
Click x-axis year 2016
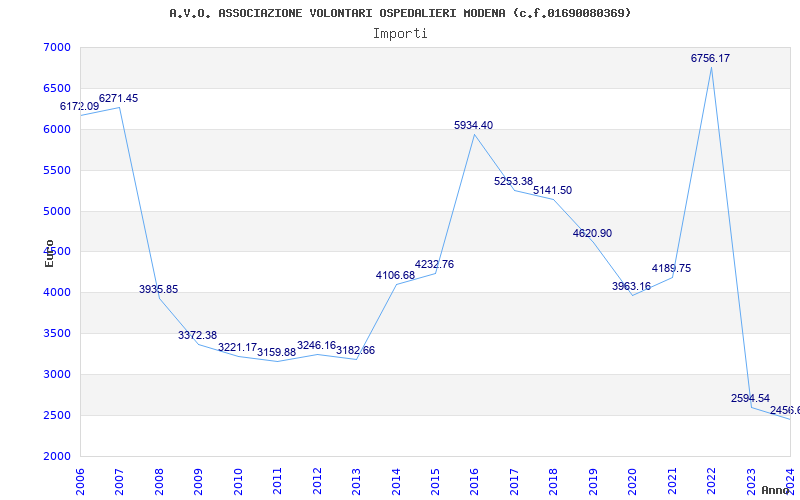pyautogui.click(x=474, y=482)
